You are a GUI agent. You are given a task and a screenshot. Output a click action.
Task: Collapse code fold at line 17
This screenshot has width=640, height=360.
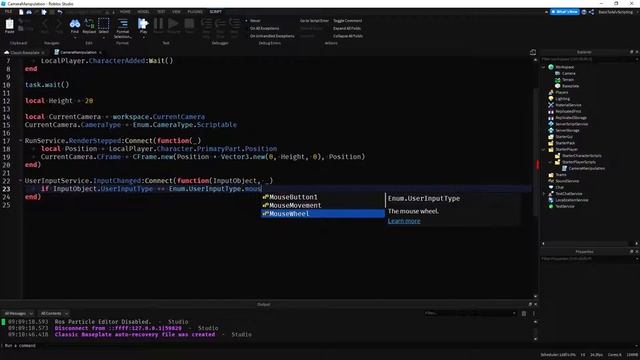[x=20, y=140]
